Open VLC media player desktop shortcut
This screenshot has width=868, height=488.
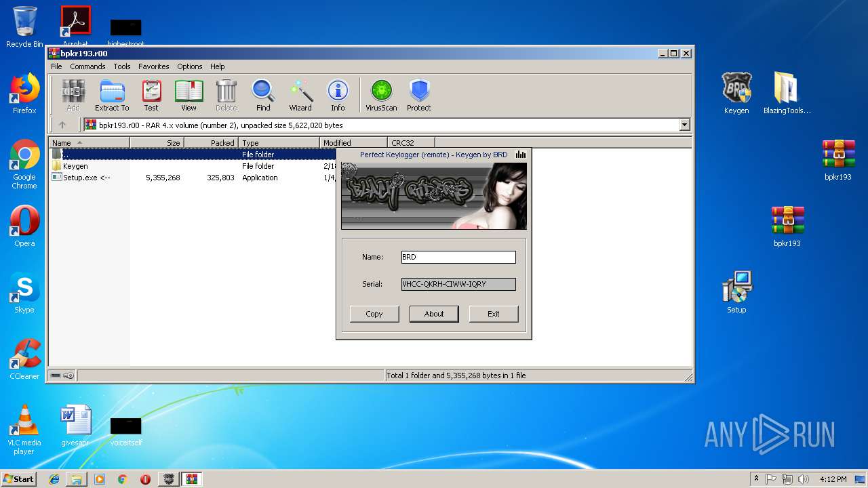click(24, 430)
